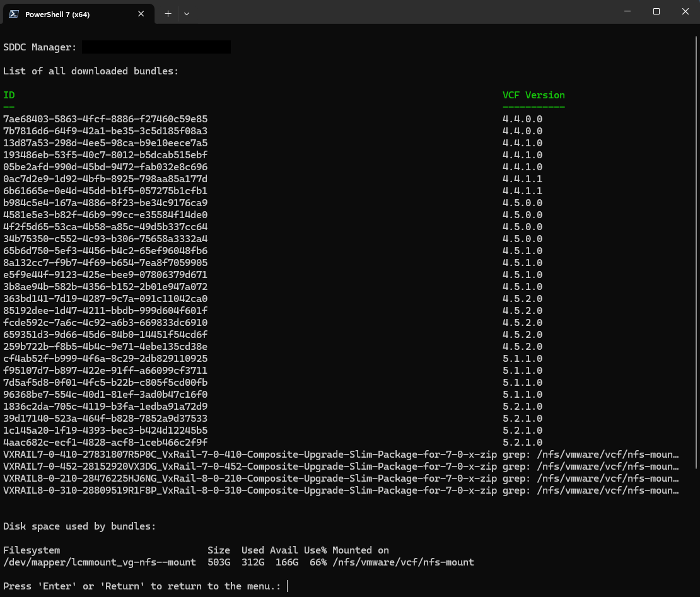Click the VXRAIL7-0-452 Composite-Upgrade package name
The width and height of the screenshot is (700, 597).
[x=250, y=467]
